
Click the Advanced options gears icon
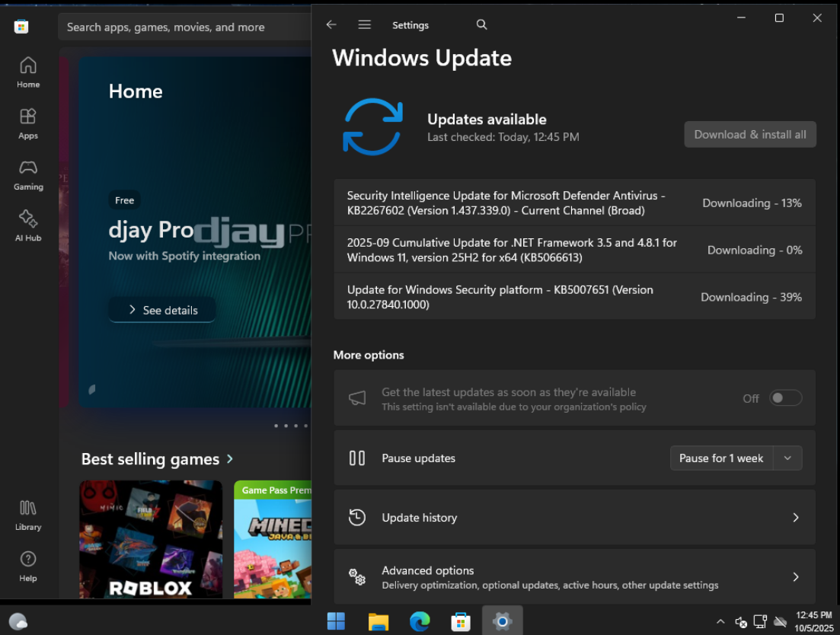(356, 576)
